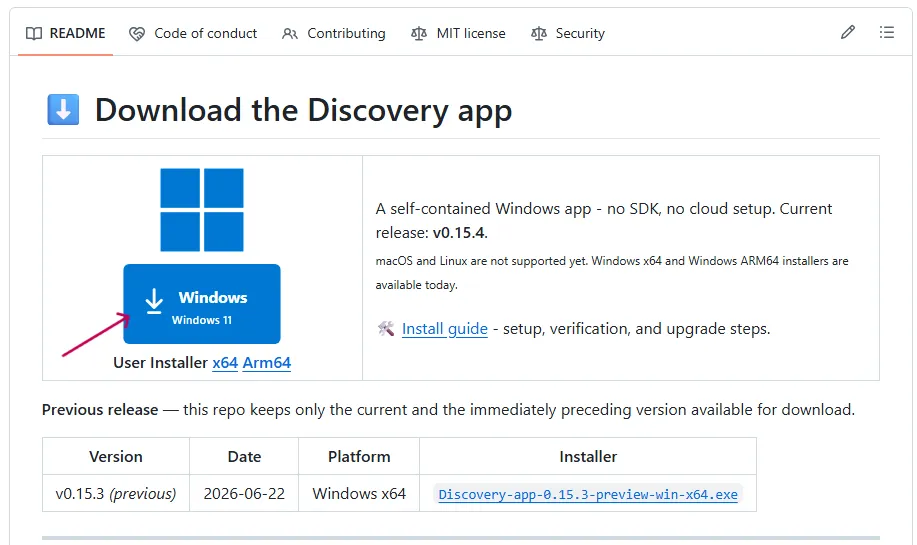The image size is (917, 545).
Task: Click the 'v0.15.4' current release text
Action: (x=459, y=233)
